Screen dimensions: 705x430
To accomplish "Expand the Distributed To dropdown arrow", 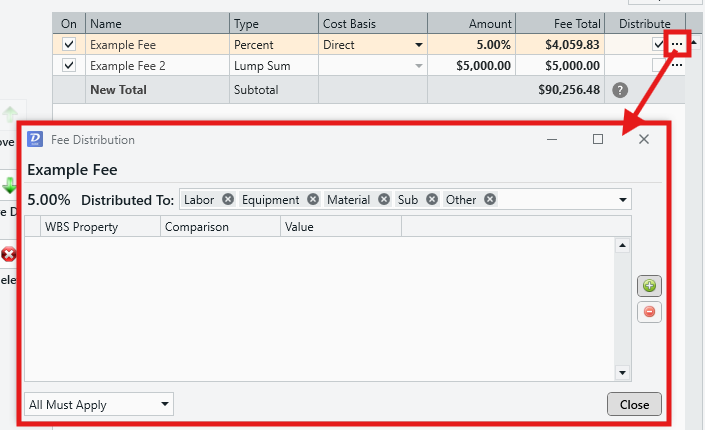I will [x=623, y=199].
